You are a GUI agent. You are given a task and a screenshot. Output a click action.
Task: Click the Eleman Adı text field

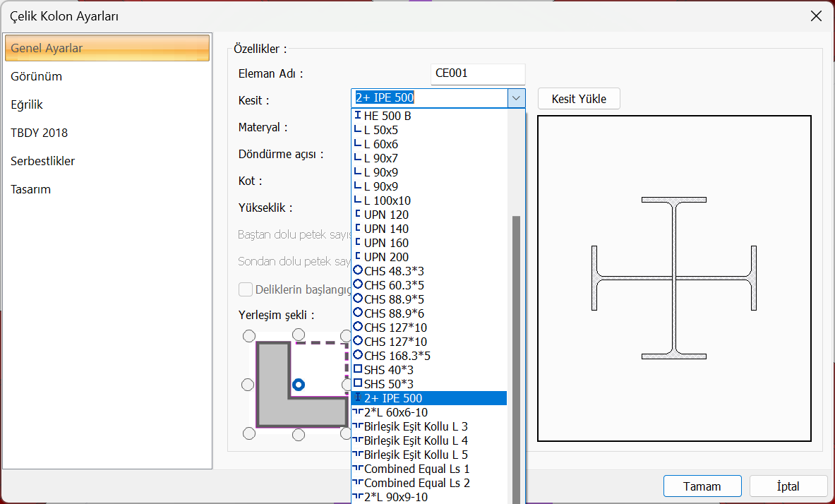tap(478, 73)
